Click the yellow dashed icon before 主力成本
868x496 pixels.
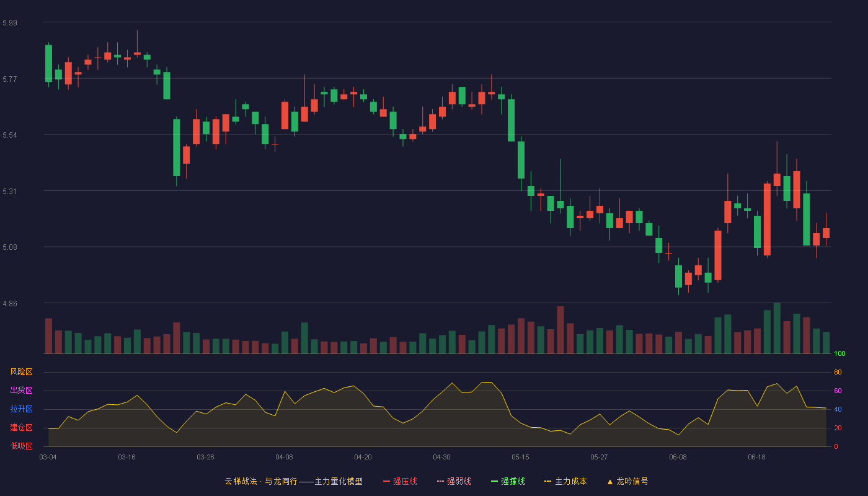click(547, 481)
